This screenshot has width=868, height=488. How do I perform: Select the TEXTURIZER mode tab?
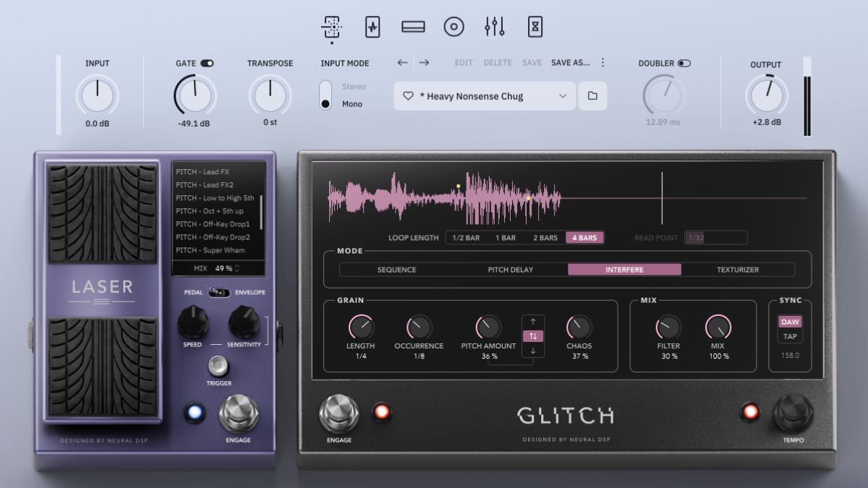(x=738, y=270)
